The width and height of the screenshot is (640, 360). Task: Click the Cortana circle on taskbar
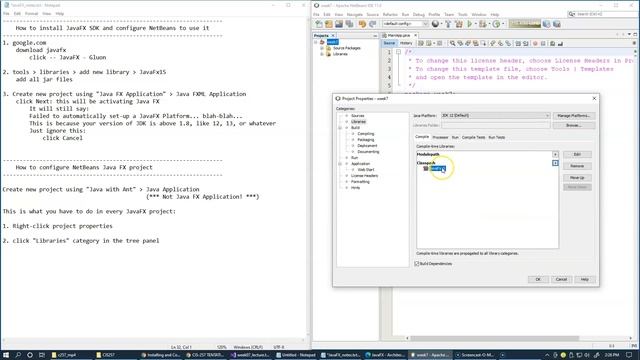pyautogui.click(x=30, y=355)
